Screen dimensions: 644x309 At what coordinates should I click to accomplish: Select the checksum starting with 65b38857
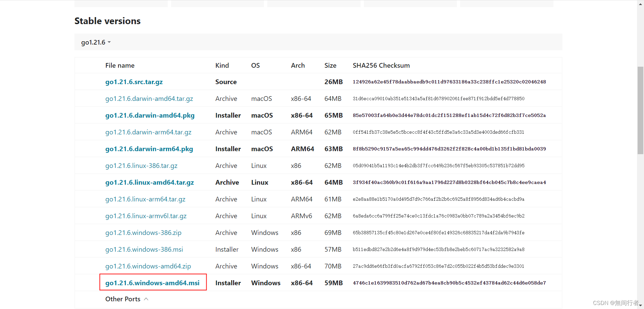point(438,233)
